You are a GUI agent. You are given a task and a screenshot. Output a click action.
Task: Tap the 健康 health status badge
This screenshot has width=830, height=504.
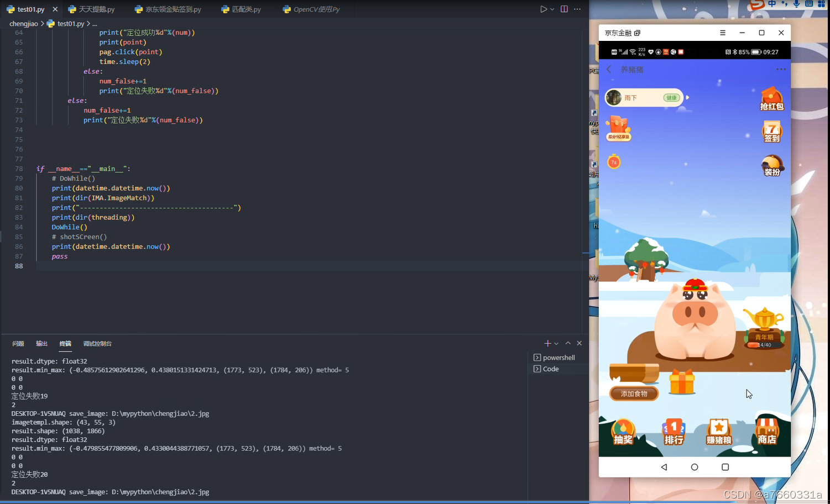[x=671, y=98]
